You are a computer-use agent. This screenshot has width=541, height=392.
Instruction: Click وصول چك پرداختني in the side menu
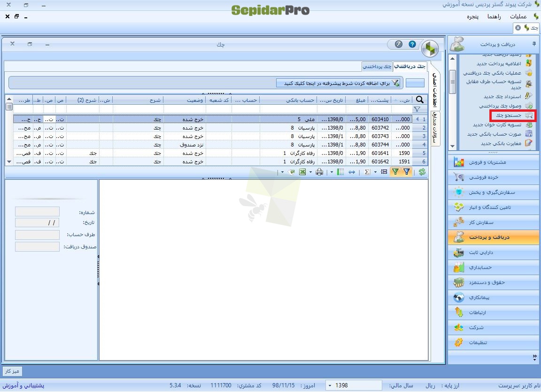(505, 106)
